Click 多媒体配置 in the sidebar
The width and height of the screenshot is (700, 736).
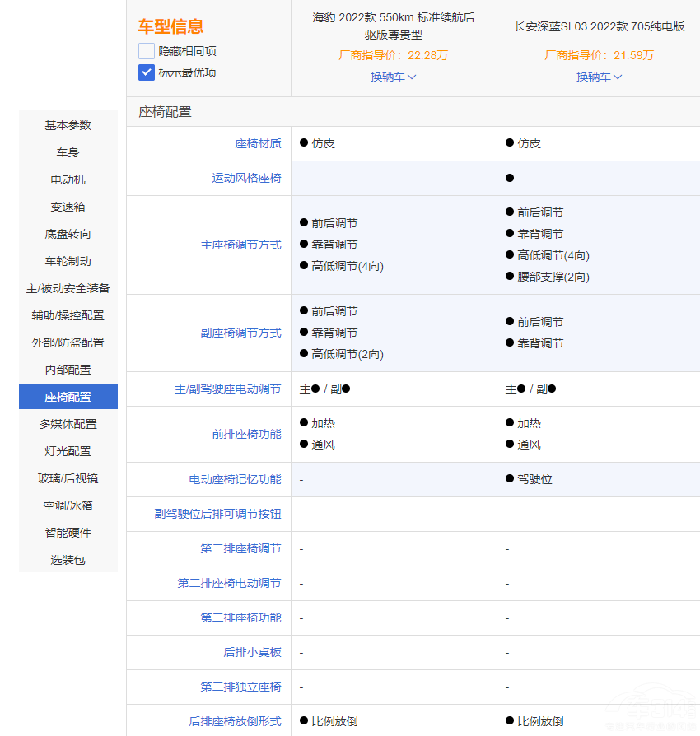click(68, 424)
